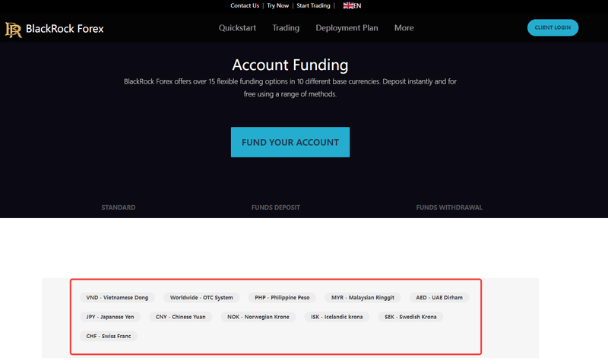Select the VND - Vietnamese Dong tag

117,297
